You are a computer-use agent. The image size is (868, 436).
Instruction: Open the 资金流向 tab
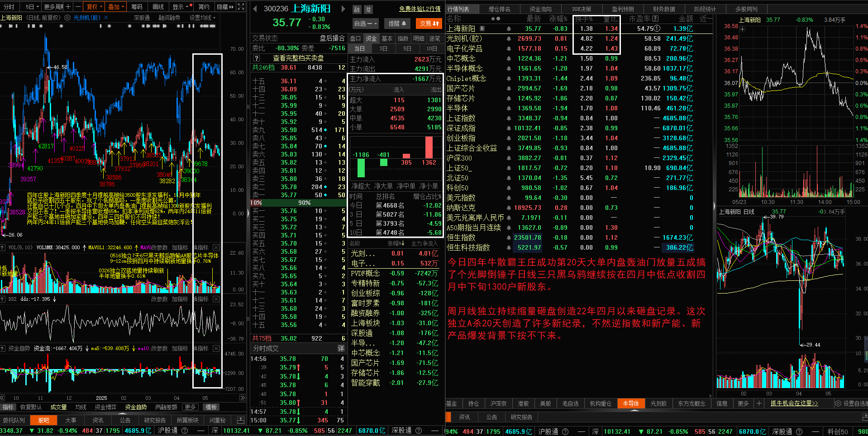pyautogui.click(x=540, y=9)
